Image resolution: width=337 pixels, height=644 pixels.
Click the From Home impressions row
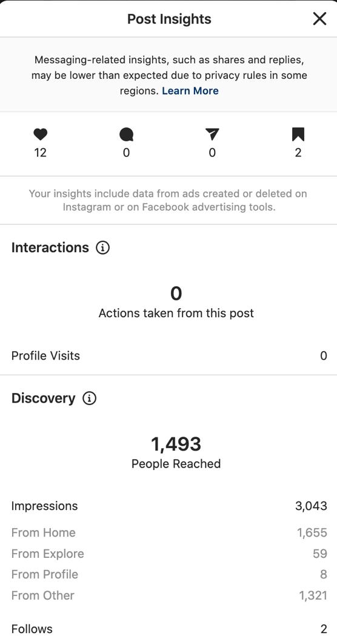(x=168, y=532)
